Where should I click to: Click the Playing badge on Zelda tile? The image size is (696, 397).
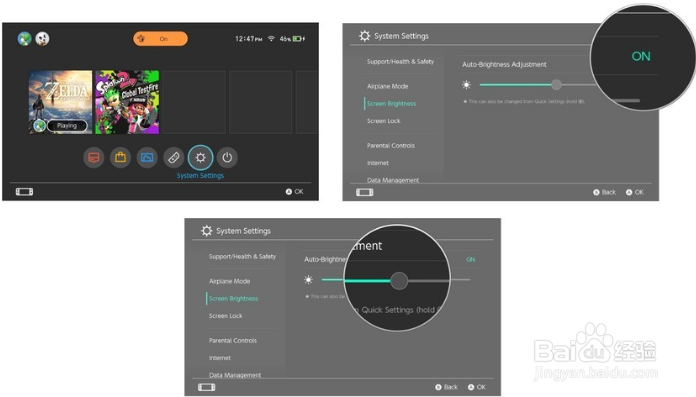[x=67, y=126]
